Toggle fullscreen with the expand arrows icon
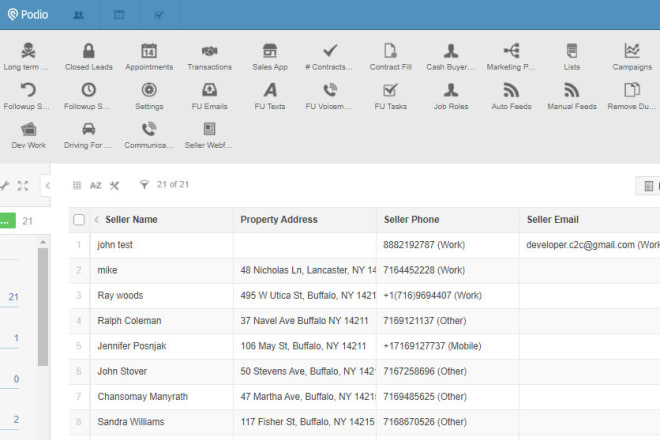The height and width of the screenshot is (440, 660). click(22, 185)
